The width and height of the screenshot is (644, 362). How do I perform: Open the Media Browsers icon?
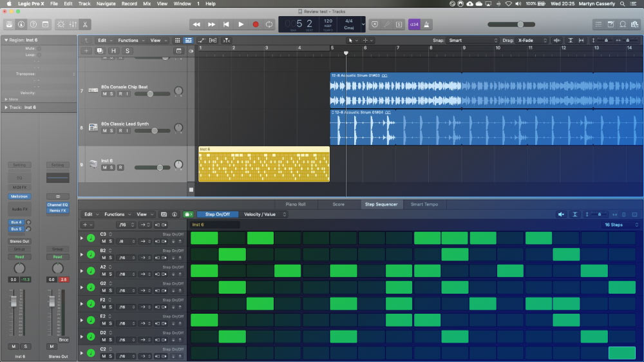635,24
